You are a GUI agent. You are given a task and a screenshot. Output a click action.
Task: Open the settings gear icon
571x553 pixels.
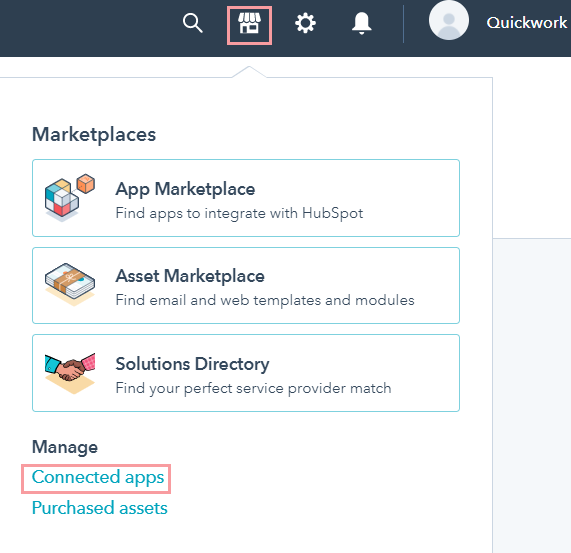[305, 23]
